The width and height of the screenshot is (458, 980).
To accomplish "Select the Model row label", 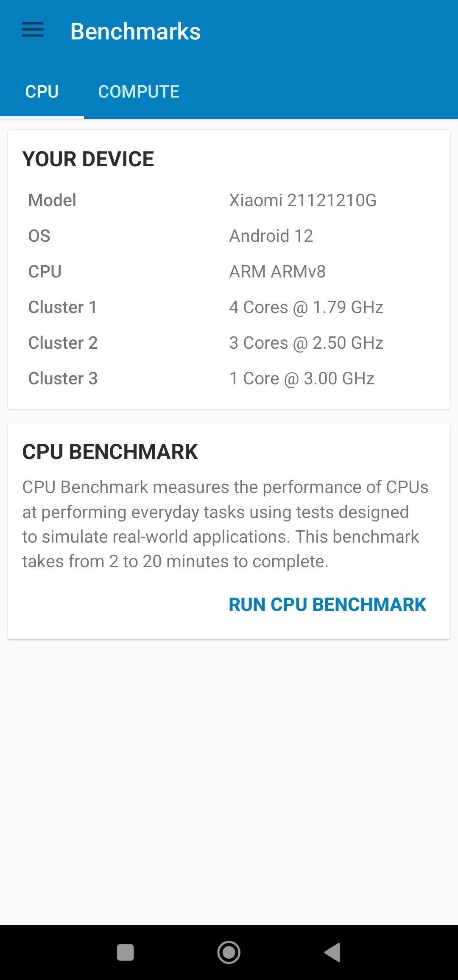I will (52, 200).
